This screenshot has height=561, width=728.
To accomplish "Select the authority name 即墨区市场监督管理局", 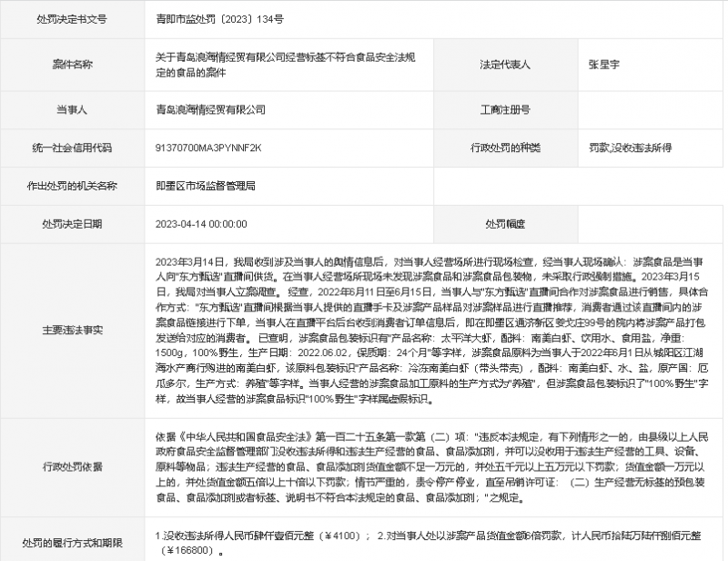I will (205, 185).
